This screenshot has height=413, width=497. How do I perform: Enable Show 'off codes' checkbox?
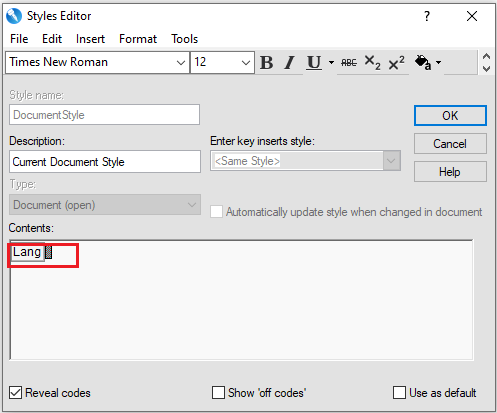click(218, 393)
